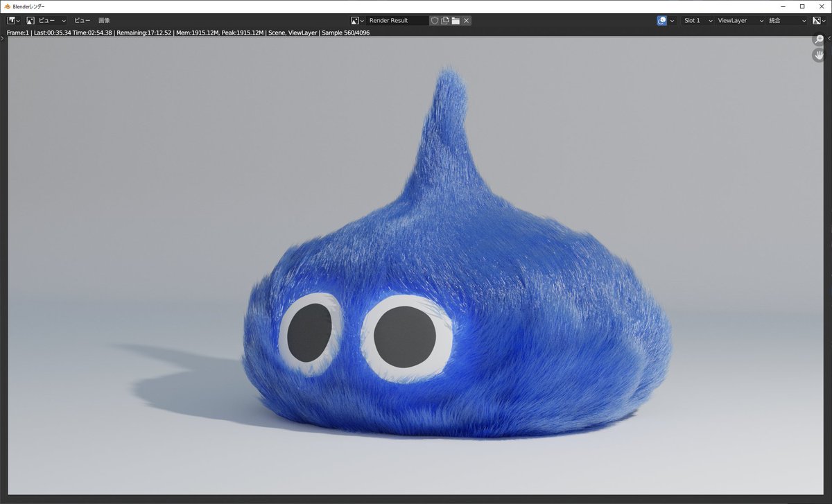This screenshot has height=504, width=832.
Task: Click the Render Result image name field
Action: (398, 21)
